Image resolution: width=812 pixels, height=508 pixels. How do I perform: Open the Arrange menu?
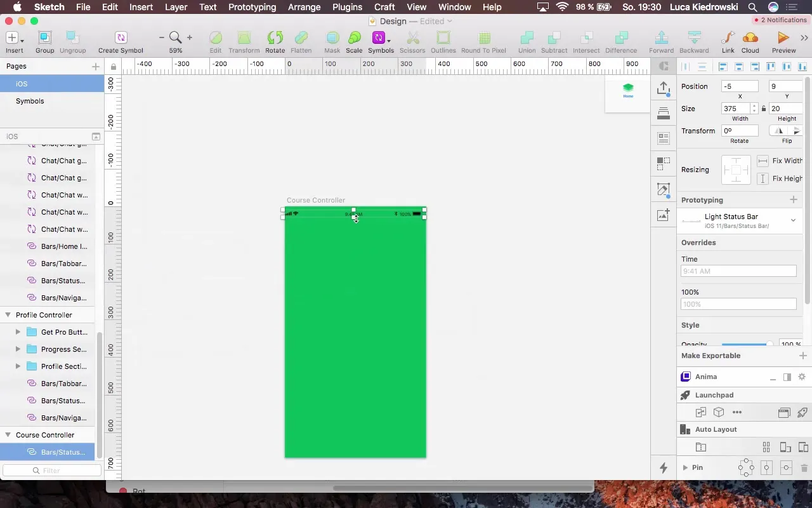click(x=304, y=7)
